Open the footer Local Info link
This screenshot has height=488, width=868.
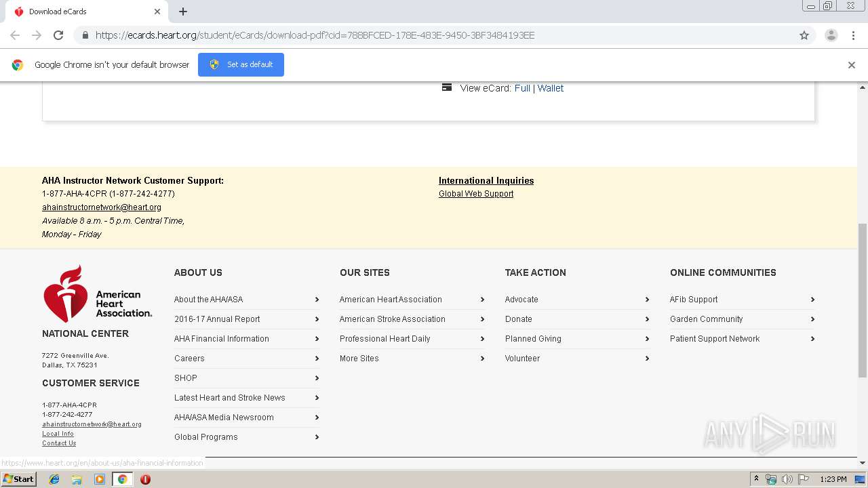pyautogui.click(x=58, y=434)
